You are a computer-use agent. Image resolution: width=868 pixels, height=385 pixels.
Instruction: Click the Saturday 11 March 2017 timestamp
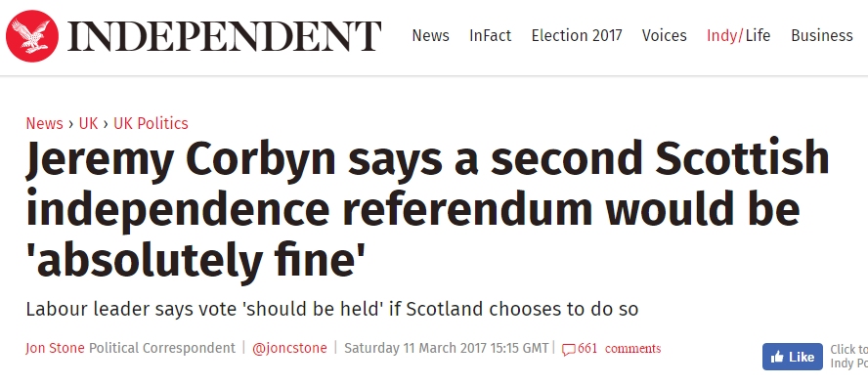[446, 348]
